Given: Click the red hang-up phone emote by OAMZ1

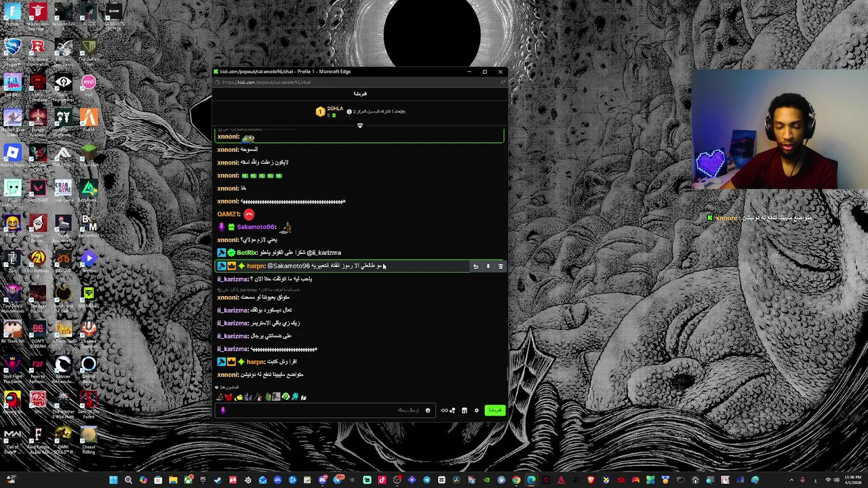Looking at the screenshot, I should click(249, 214).
